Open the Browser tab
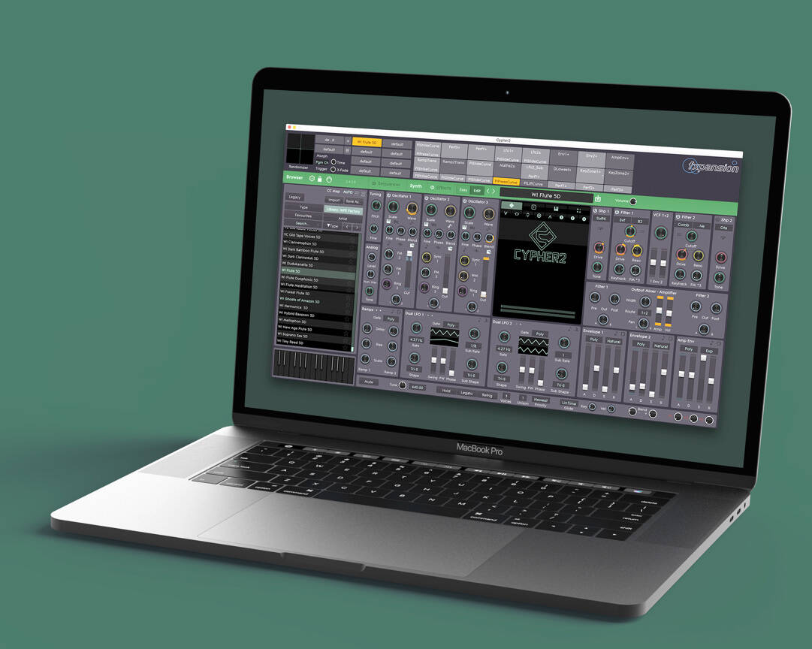 294,177
